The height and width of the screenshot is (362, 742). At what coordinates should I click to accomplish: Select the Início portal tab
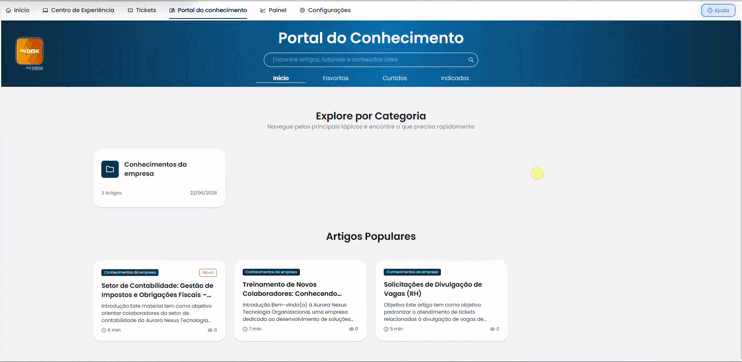tap(281, 78)
